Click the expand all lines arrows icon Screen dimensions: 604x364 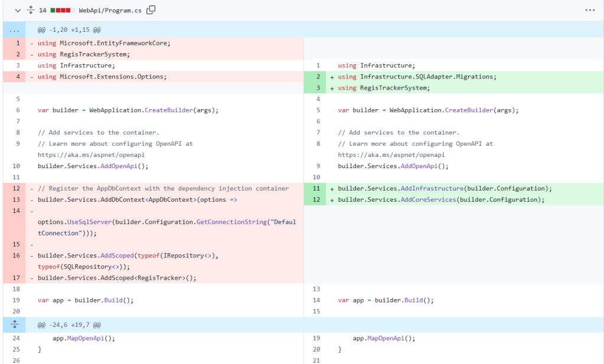[x=31, y=10]
